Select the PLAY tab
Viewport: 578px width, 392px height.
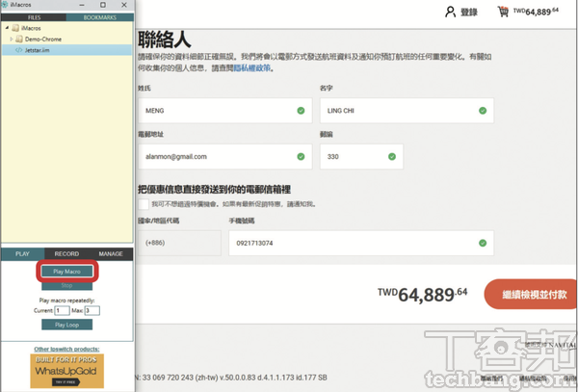pos(22,254)
